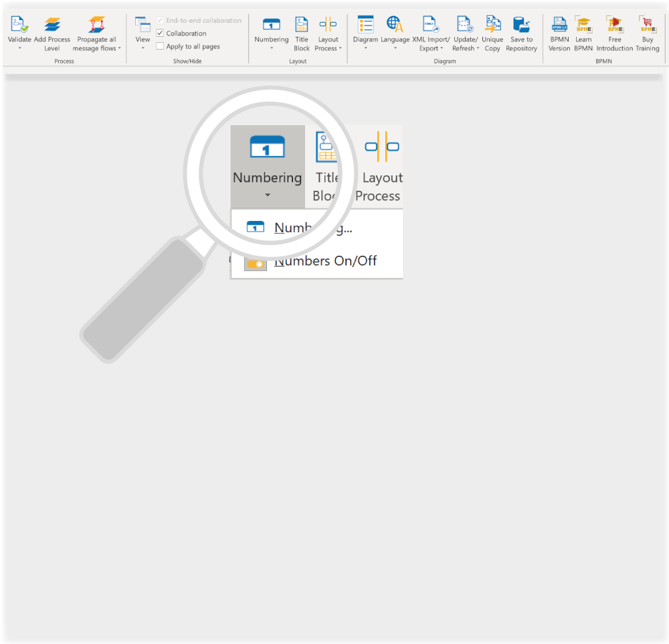
Task: Click the BPMN Version icon
Action: [x=559, y=24]
